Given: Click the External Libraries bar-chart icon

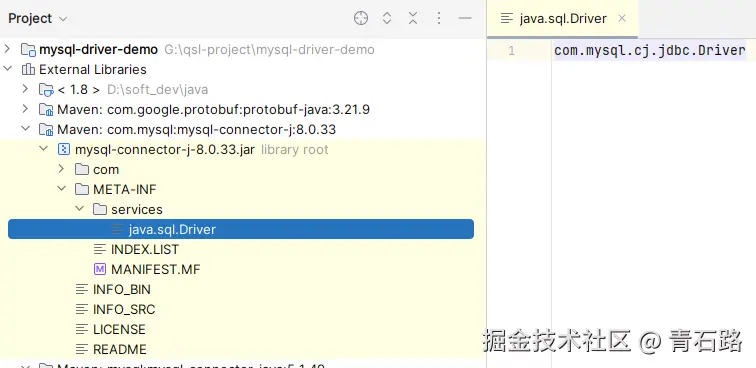Looking at the screenshot, I should (x=28, y=69).
